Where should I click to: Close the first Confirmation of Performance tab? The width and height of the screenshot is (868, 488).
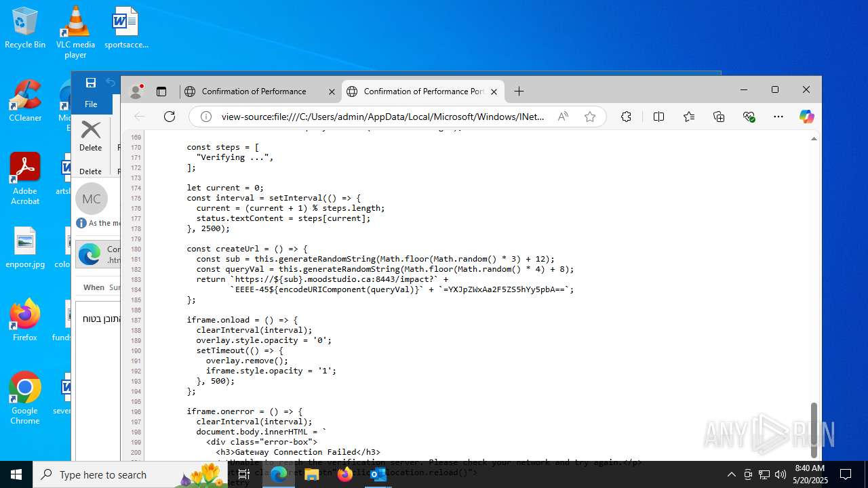[332, 91]
